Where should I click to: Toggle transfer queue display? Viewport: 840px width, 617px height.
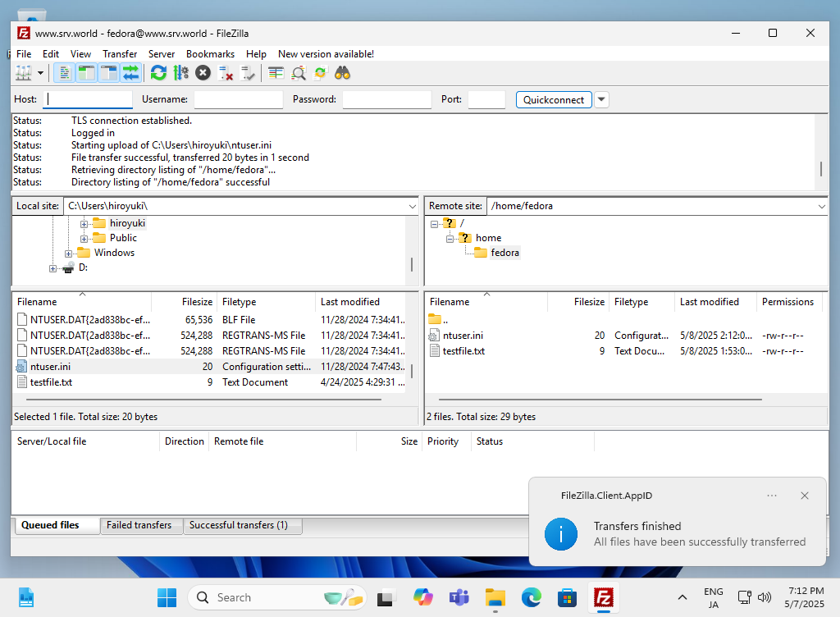[130, 73]
